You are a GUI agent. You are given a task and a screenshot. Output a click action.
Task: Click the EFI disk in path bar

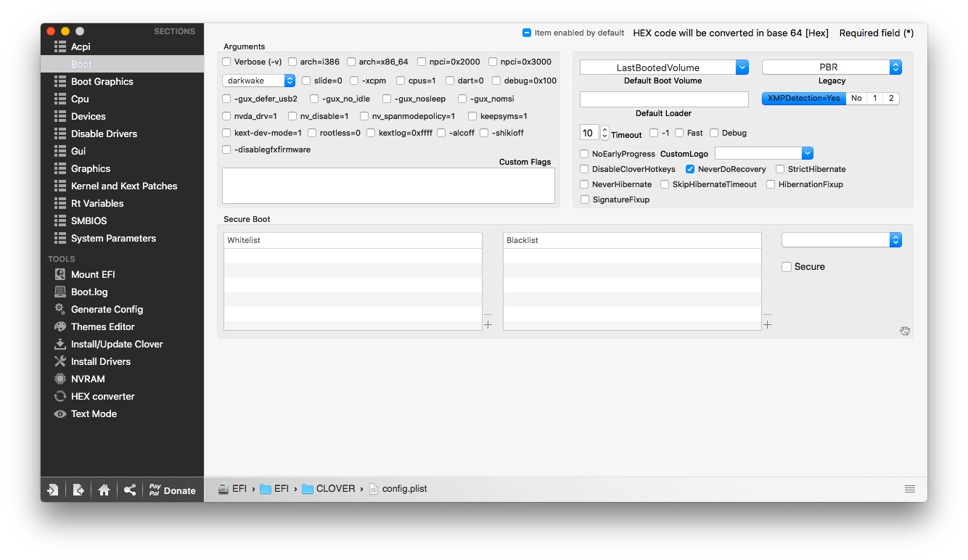click(x=232, y=489)
